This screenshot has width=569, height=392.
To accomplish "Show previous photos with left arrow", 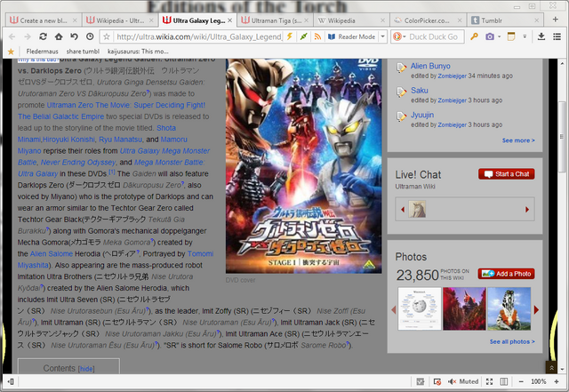I will coord(393,309).
